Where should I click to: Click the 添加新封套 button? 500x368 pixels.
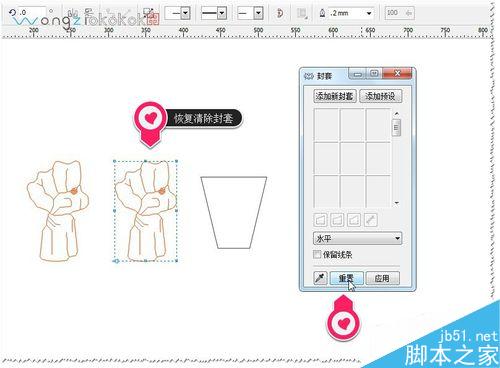point(335,96)
